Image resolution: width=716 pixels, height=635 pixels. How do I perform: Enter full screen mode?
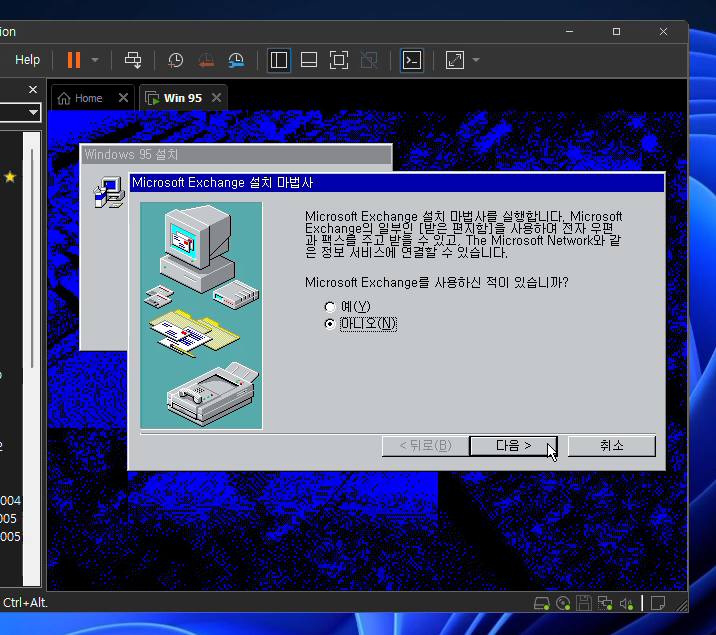pos(338,60)
